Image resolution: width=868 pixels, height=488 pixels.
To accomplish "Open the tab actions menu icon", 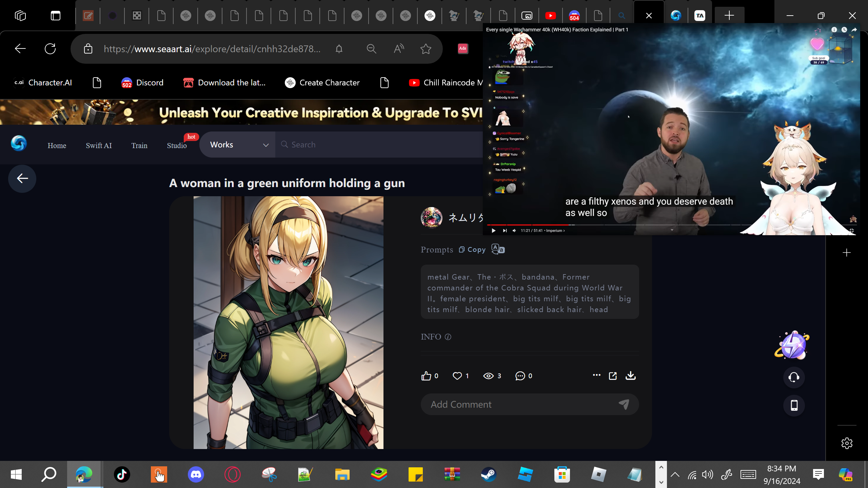I will (56, 16).
